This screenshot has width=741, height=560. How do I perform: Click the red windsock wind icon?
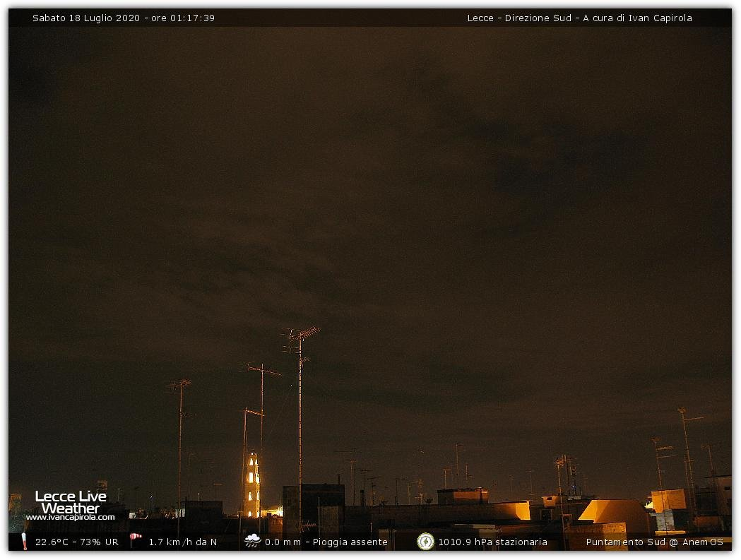[x=136, y=540]
